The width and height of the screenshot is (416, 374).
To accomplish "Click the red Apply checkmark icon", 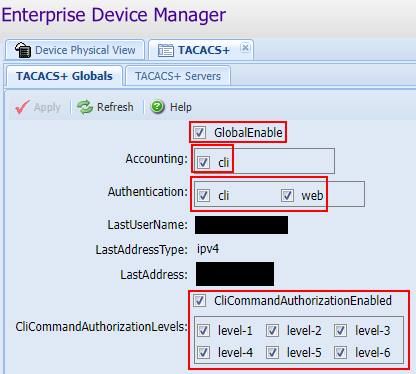I will tap(22, 107).
